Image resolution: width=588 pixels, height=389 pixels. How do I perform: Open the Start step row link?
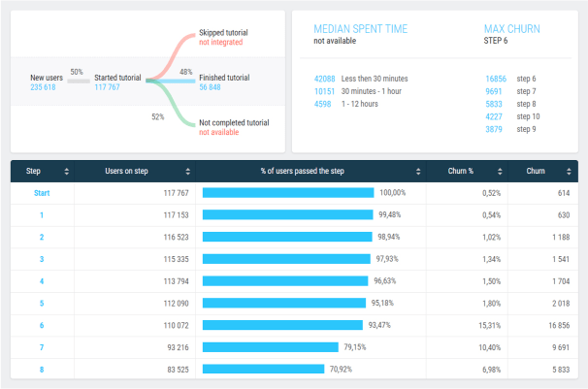(41, 193)
